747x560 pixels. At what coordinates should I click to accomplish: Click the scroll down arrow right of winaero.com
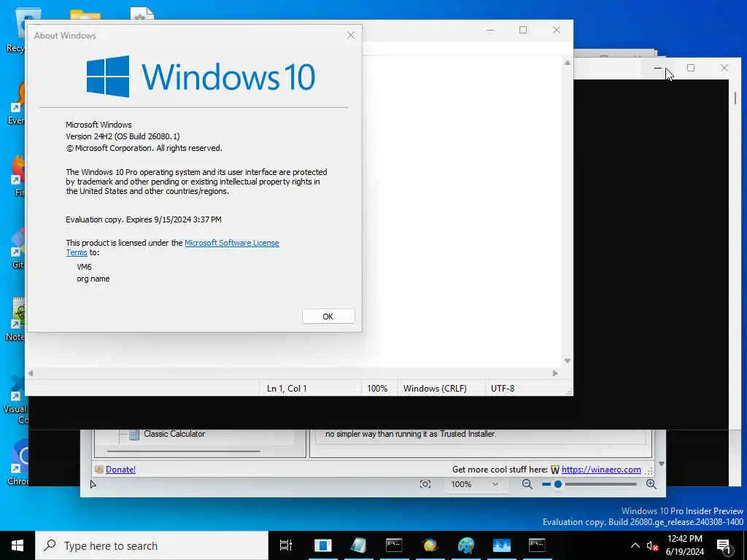coord(661,464)
